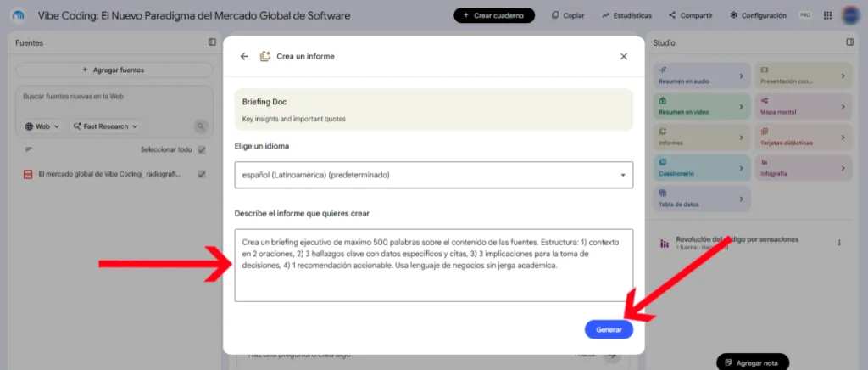Click the notebook title Vibe Coding
868x370 pixels.
[194, 15]
